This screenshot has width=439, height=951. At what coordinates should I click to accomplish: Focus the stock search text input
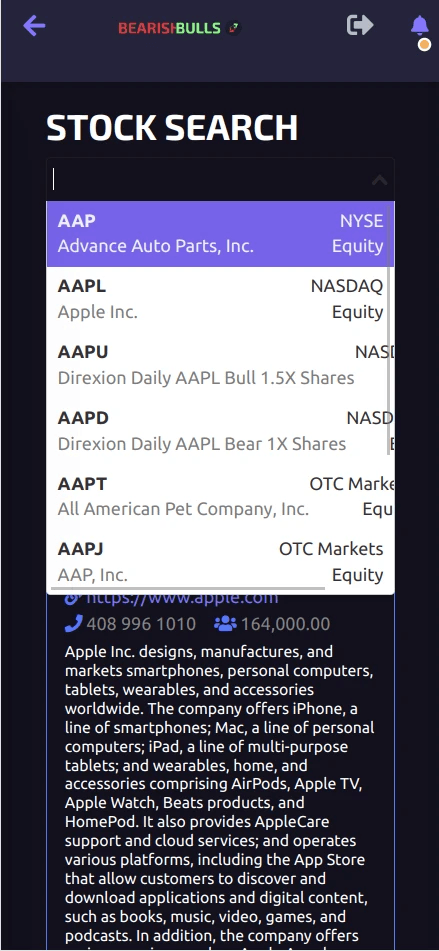209,180
